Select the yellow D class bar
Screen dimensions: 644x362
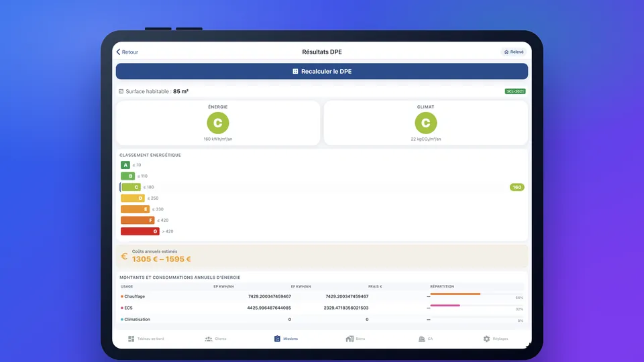(x=133, y=198)
